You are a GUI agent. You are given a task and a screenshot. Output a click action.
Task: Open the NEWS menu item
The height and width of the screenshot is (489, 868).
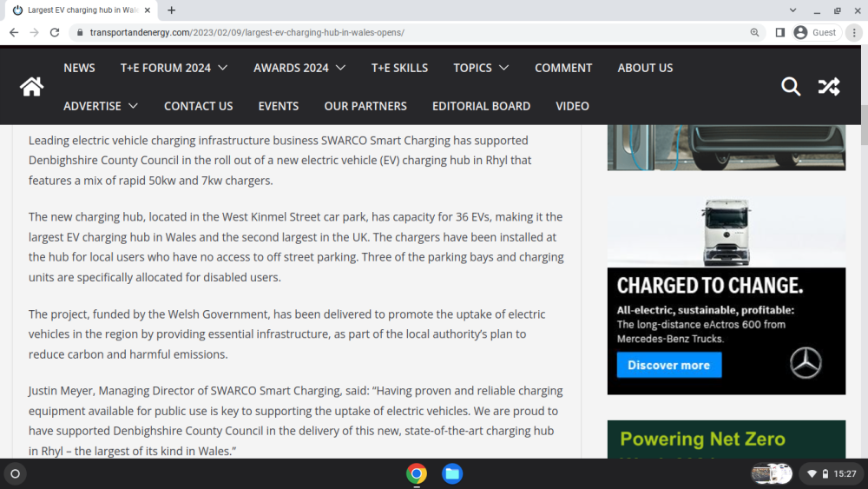coord(79,68)
